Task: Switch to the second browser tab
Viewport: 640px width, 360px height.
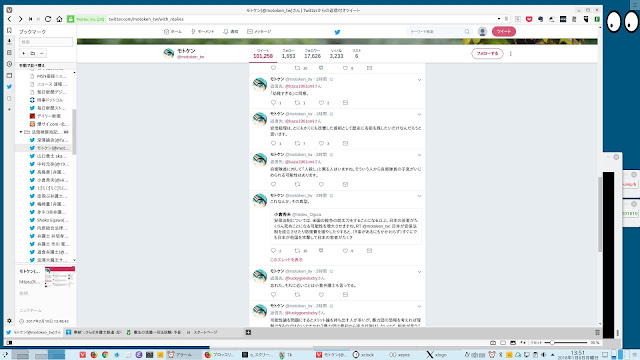Action: point(94,332)
